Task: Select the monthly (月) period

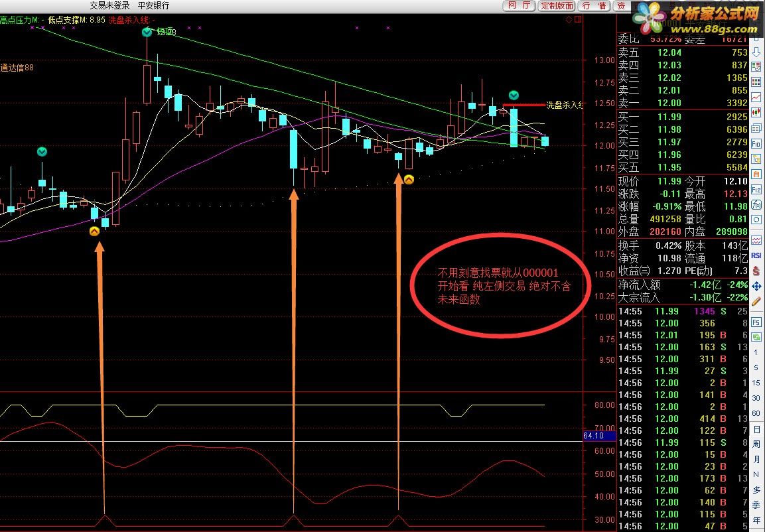Action: (x=756, y=459)
